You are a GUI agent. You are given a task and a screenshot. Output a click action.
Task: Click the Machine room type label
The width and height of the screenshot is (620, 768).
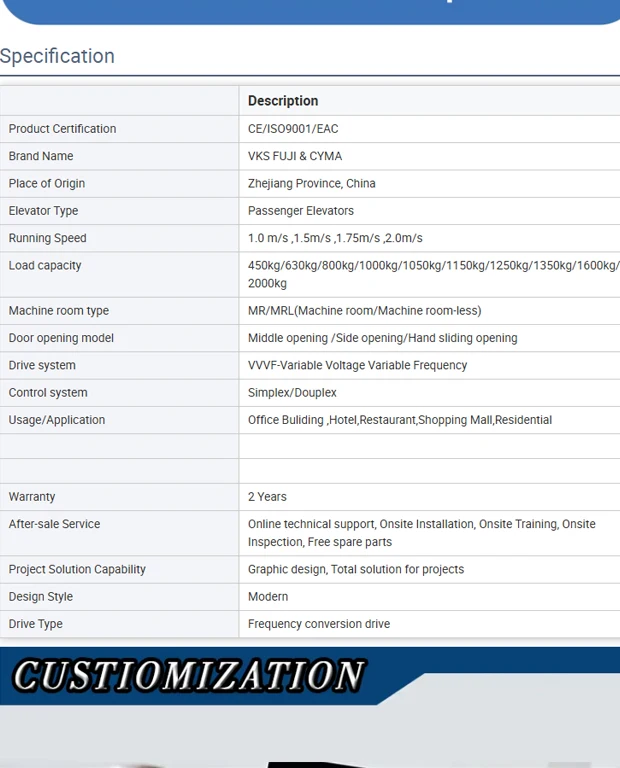pos(59,311)
